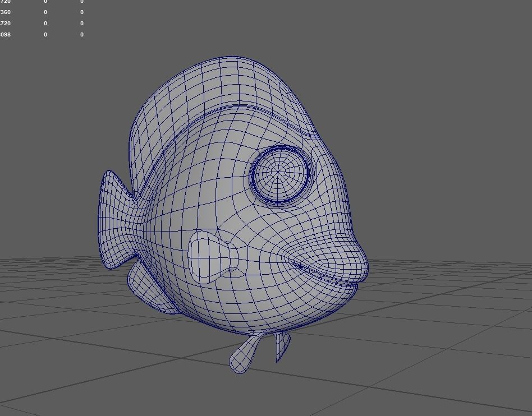532x416 pixels.
Task: Click the 720 value between the 360 and 098 rows
Action: (x=5, y=24)
